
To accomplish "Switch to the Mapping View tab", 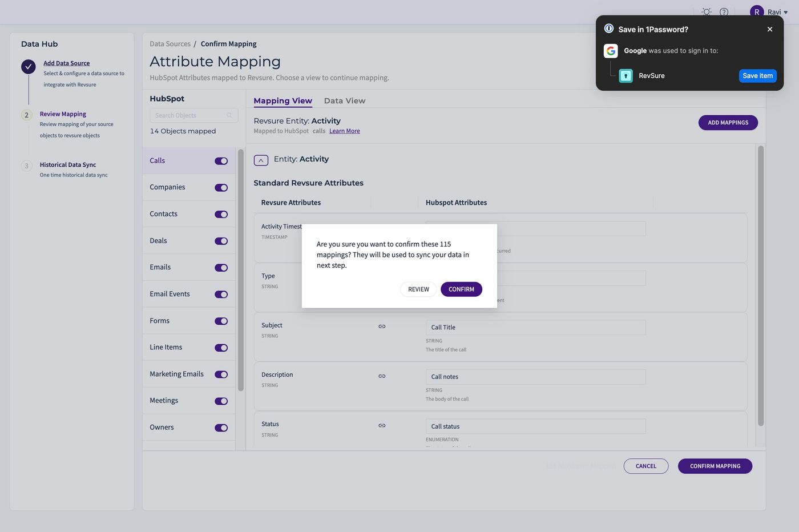I will [283, 100].
